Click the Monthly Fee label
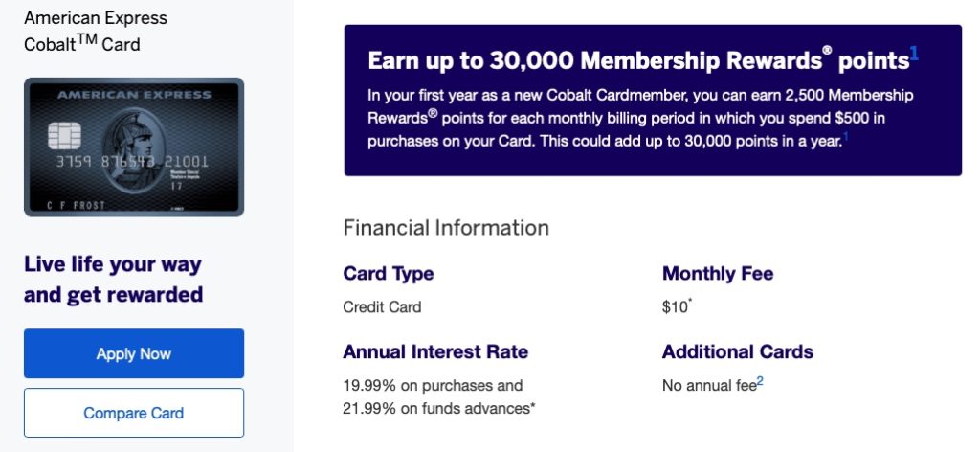The image size is (980, 452). 718,274
